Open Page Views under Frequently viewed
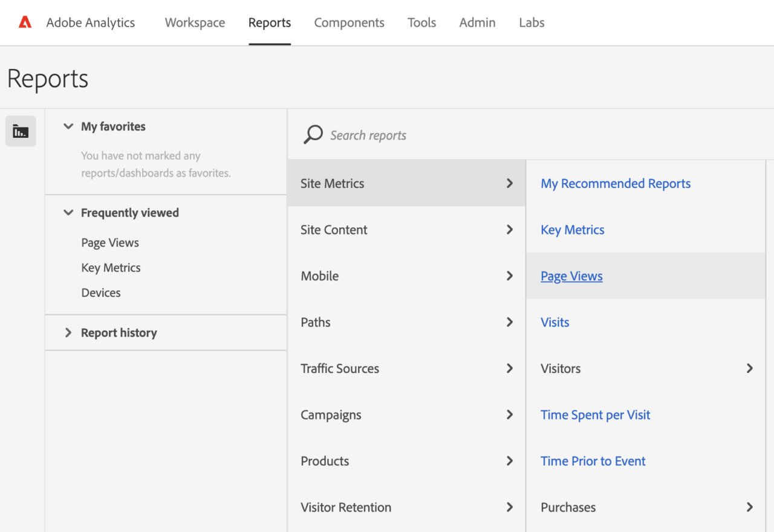This screenshot has height=532, width=774. tap(110, 242)
